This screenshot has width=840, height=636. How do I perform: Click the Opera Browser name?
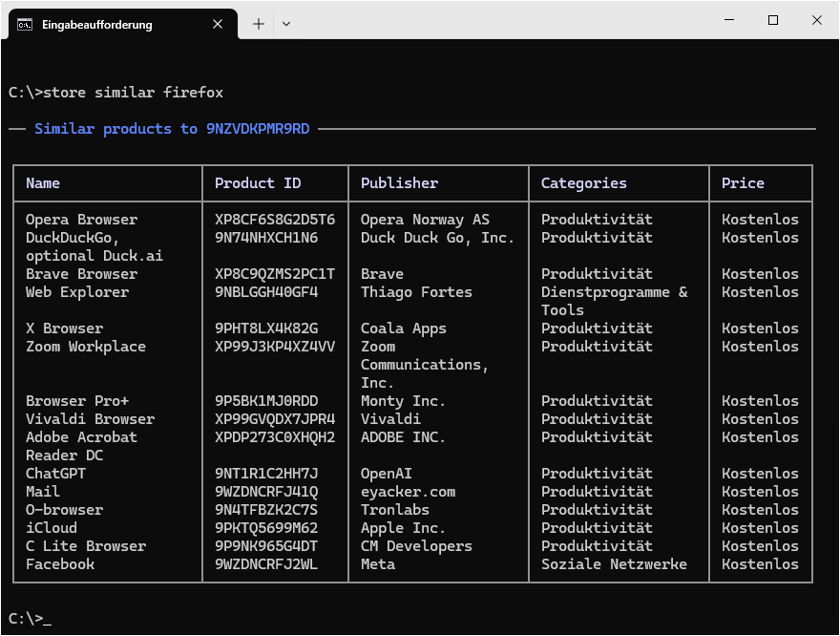81,220
